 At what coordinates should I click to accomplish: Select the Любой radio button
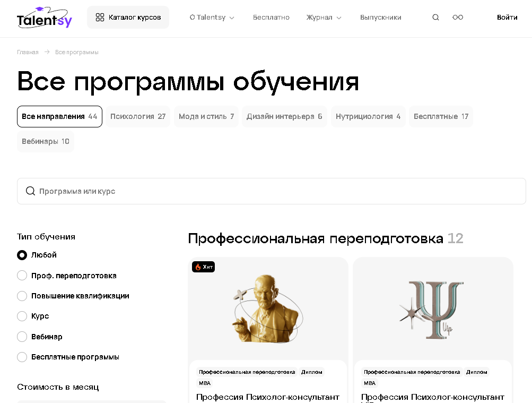click(22, 255)
